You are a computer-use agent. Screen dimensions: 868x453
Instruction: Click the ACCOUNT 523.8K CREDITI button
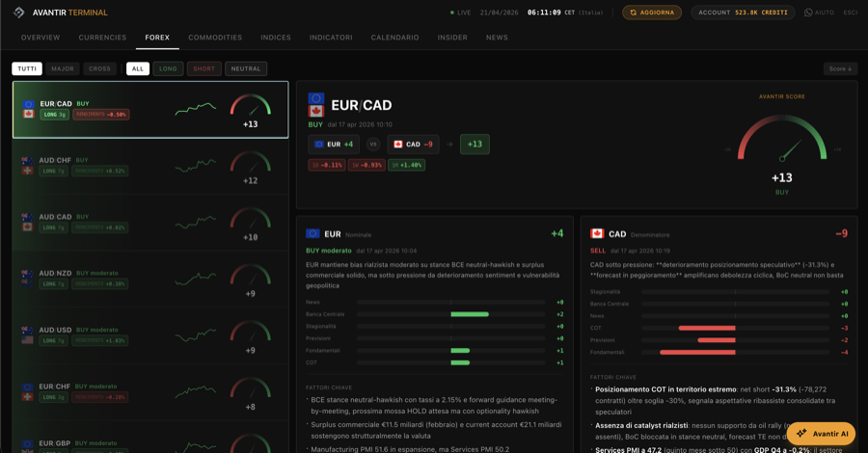(743, 13)
